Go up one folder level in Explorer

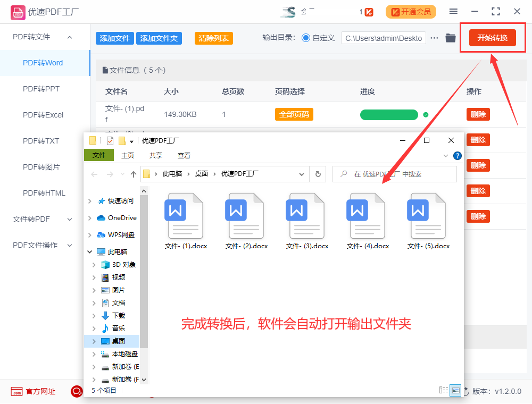(134, 174)
